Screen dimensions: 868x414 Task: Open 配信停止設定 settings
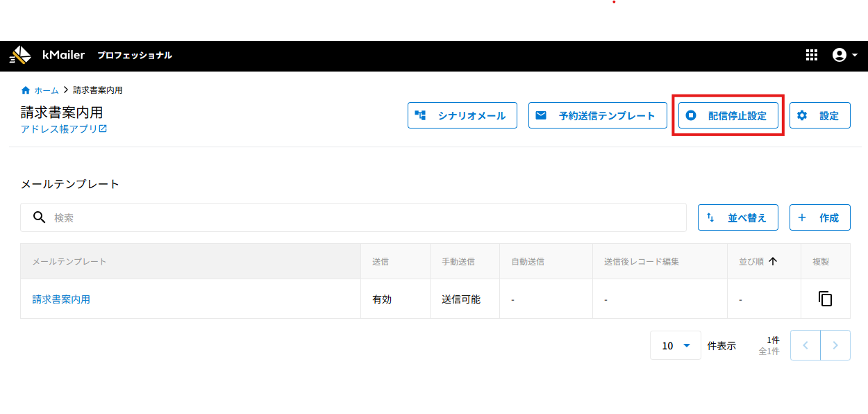tap(728, 116)
